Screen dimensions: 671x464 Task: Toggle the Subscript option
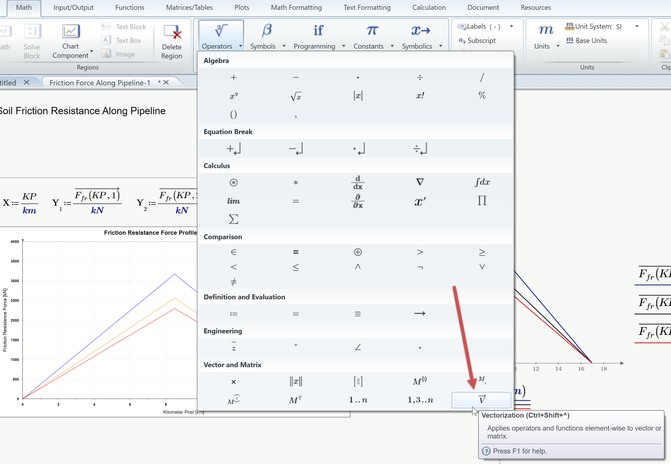[x=477, y=41]
